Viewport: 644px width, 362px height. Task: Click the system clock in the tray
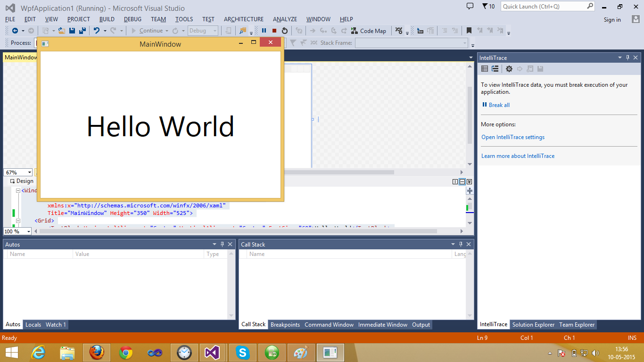click(621, 353)
